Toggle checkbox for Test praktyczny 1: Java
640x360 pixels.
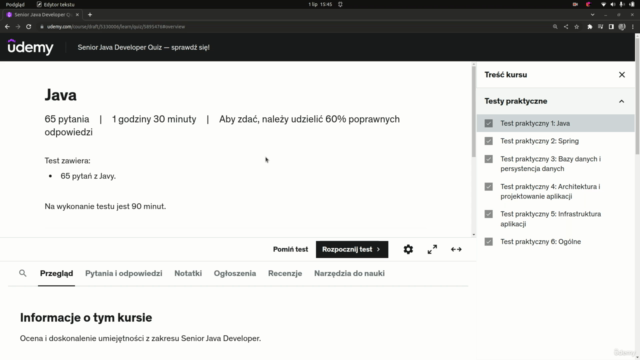click(x=489, y=123)
